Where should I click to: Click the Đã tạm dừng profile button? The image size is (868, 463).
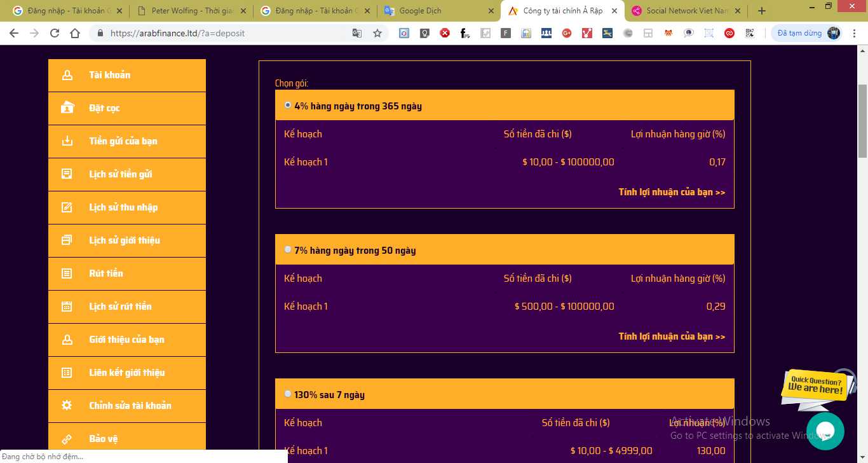pyautogui.click(x=806, y=33)
